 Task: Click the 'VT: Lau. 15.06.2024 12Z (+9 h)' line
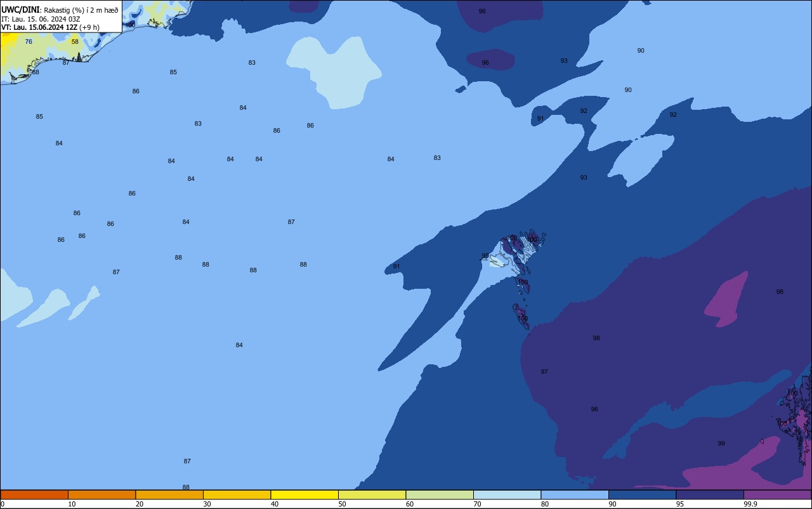coord(50,27)
